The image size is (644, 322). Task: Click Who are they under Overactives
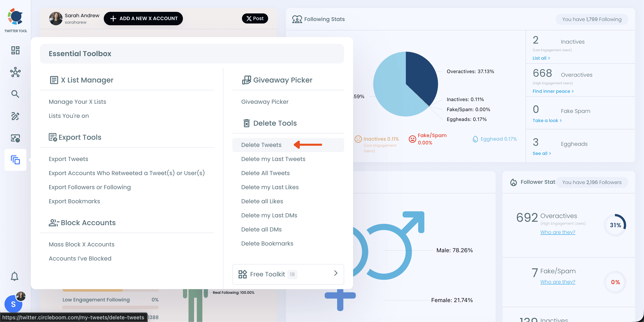pyautogui.click(x=558, y=232)
